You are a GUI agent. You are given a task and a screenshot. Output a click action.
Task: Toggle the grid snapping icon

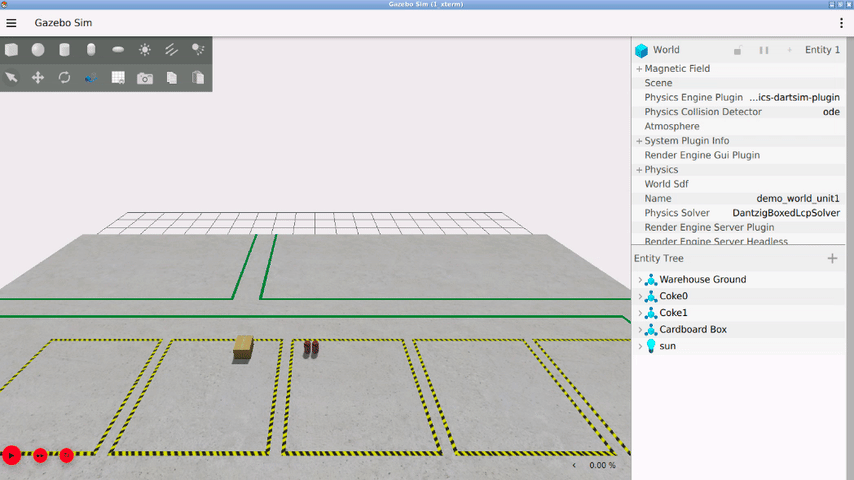pyautogui.click(x=118, y=78)
